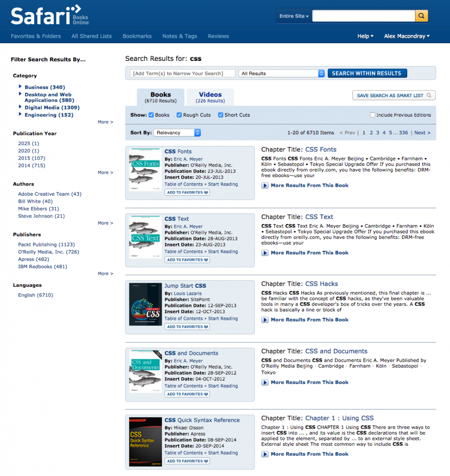Show more categories via More link
The width and height of the screenshot is (450, 476).
[x=106, y=122]
